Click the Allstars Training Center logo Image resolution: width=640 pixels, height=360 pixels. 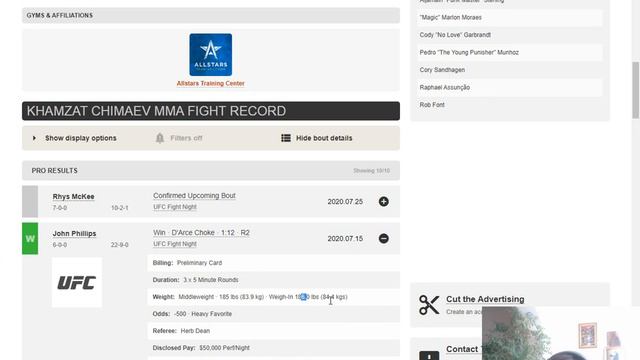click(211, 55)
